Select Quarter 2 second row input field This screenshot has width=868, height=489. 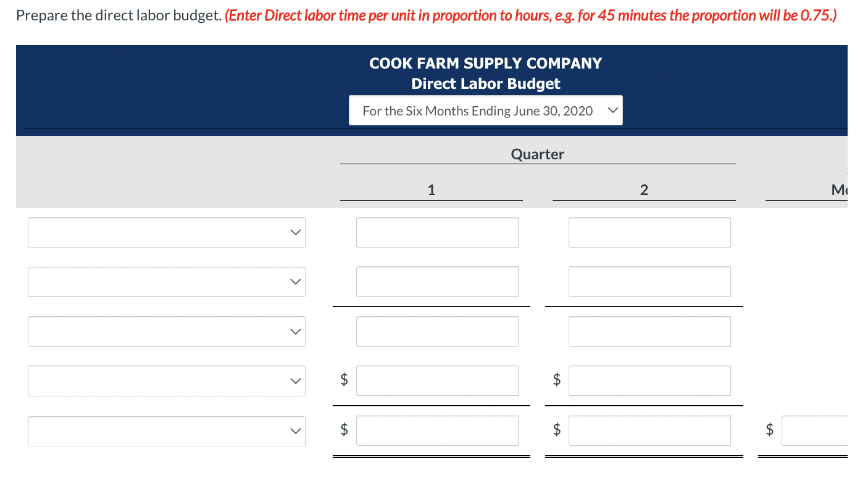[649, 282]
